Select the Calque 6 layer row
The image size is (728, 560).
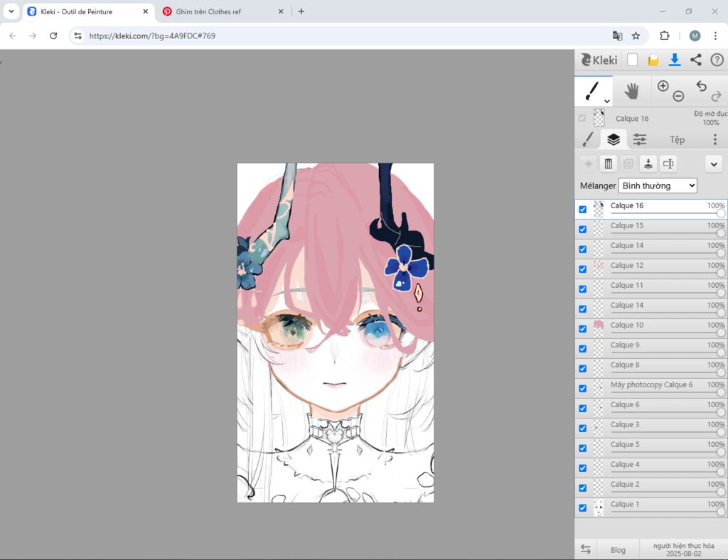(x=651, y=409)
